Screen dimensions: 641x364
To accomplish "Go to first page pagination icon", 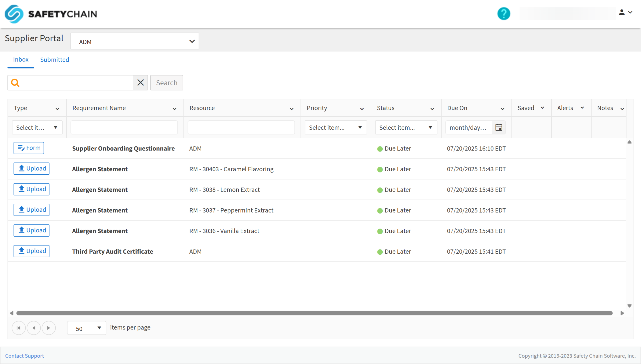I will click(19, 328).
